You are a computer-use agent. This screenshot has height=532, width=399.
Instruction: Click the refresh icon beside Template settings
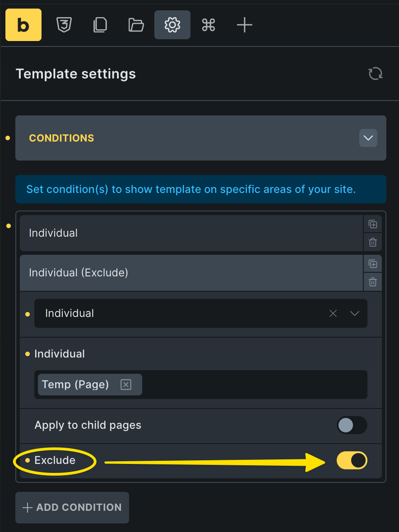pos(376,73)
